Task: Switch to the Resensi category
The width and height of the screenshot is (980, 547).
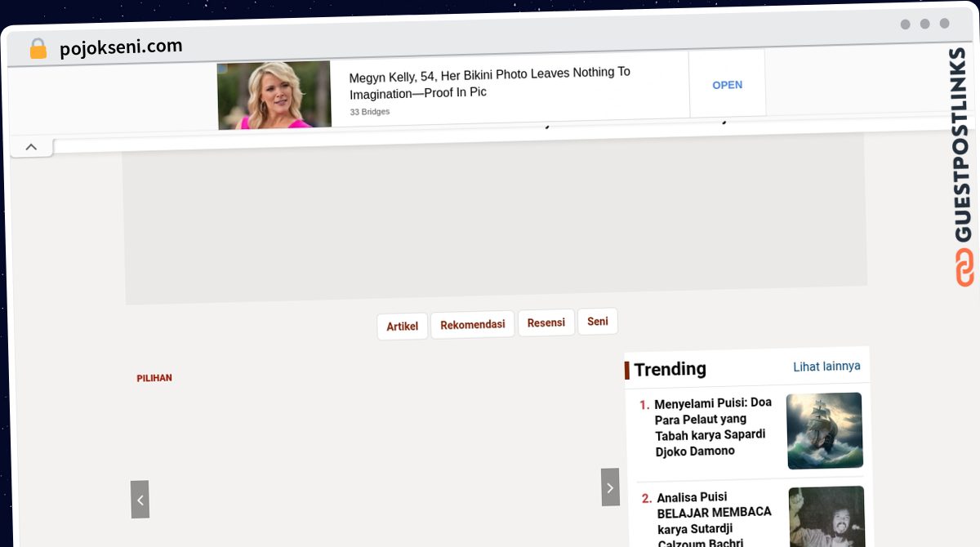Action: coord(546,322)
